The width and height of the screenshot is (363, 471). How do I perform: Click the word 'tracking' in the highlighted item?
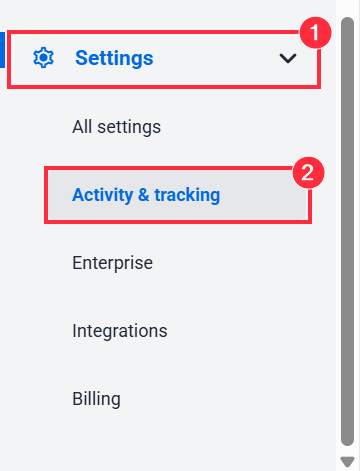tap(187, 195)
